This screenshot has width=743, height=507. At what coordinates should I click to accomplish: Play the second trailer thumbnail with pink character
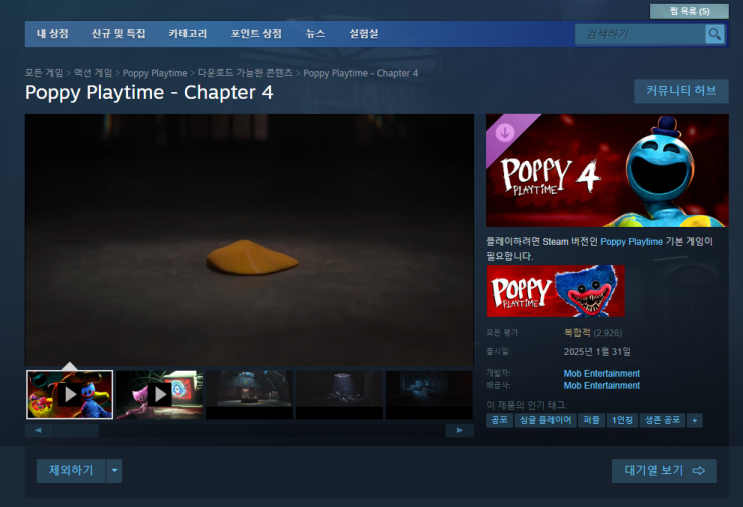(x=160, y=395)
